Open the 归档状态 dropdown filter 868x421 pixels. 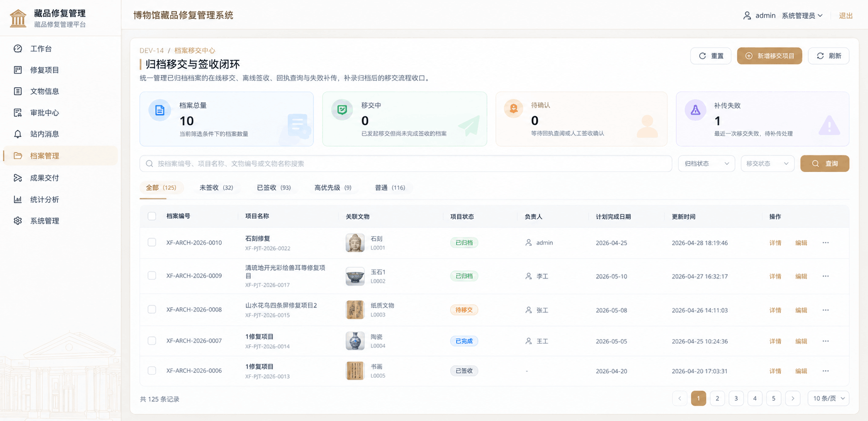[x=706, y=164]
